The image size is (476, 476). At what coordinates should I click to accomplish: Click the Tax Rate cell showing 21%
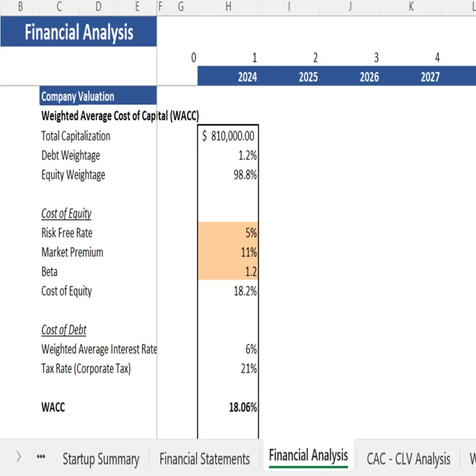pos(228,368)
